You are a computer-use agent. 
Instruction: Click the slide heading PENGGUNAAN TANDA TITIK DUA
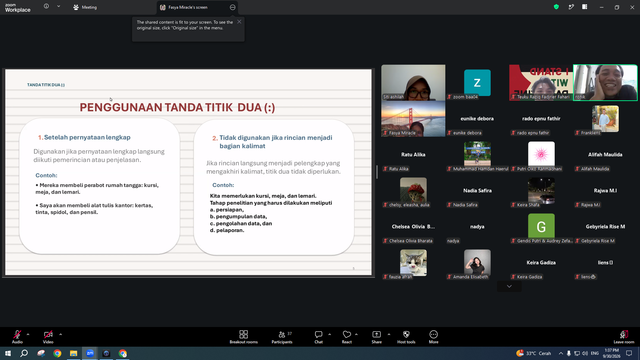tap(177, 107)
